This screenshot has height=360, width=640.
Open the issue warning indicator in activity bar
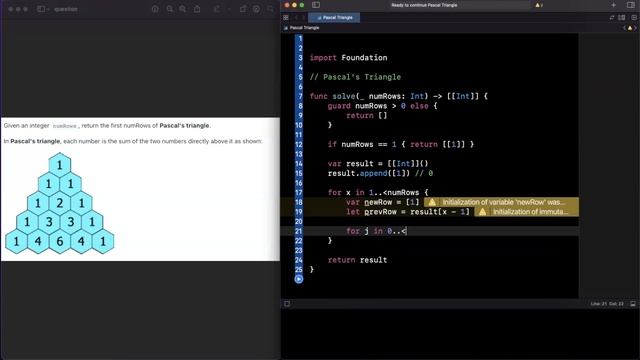pyautogui.click(x=539, y=5)
